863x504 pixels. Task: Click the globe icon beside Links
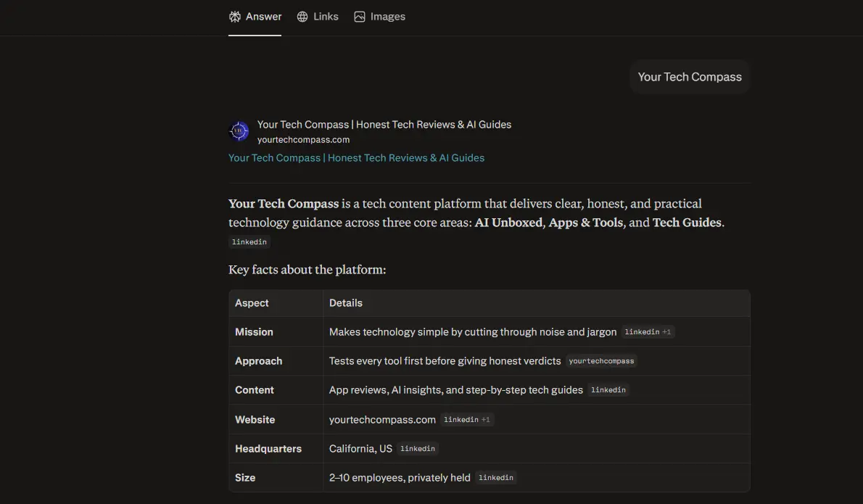point(302,17)
